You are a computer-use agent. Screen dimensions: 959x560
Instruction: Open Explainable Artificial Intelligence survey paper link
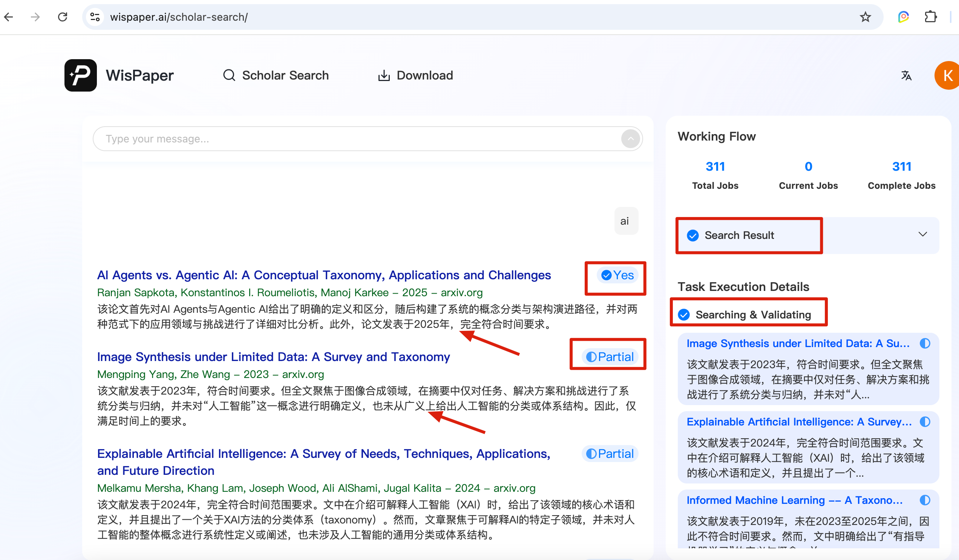(323, 454)
